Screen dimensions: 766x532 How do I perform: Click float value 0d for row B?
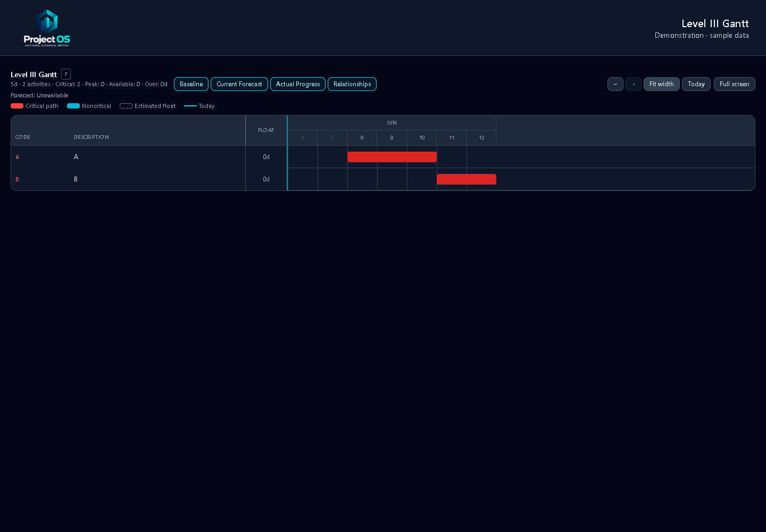coord(266,179)
